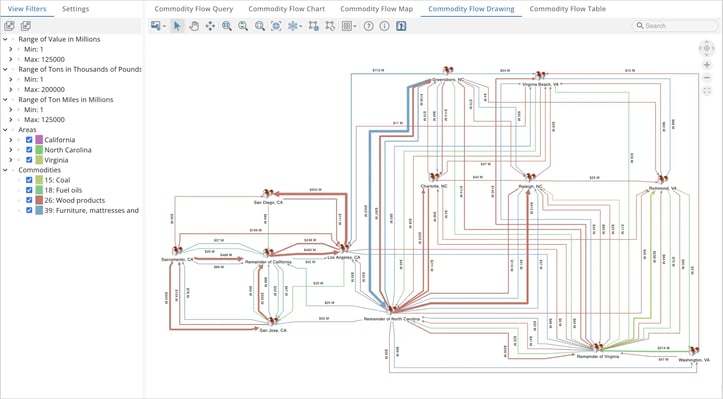Click the zoom in magnifier tool
Image resolution: width=723 pixels, height=399 pixels.
point(227,26)
